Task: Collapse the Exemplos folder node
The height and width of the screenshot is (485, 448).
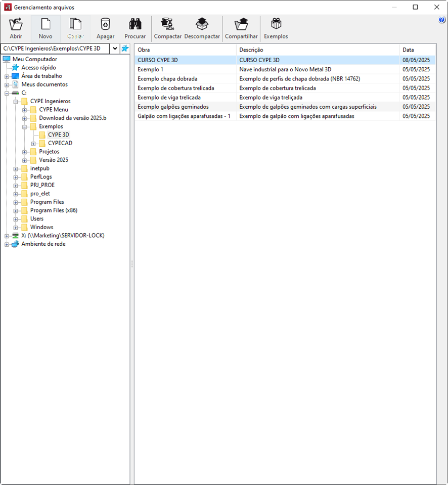Action: click(x=24, y=127)
